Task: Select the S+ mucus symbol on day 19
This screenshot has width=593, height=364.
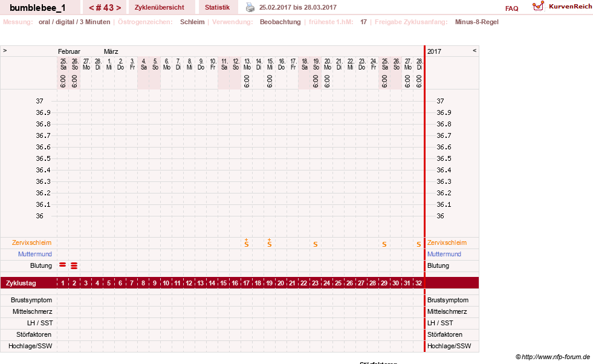Action: coord(269,243)
